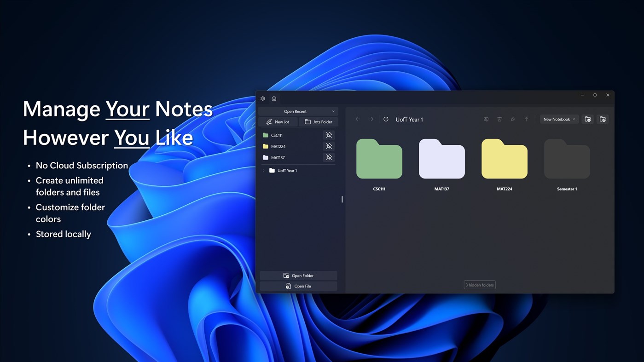The image size is (644, 362).
Task: Open the New Notebook dropdown
Action: point(558,119)
